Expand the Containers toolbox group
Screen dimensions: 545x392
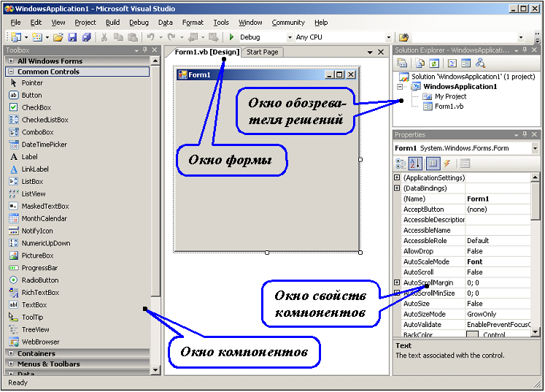point(11,353)
